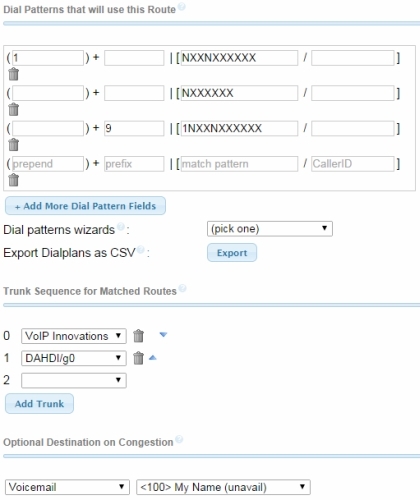Image resolution: width=420 pixels, height=500 pixels.
Task: Export dialplans using the Export button
Action: pos(232,253)
